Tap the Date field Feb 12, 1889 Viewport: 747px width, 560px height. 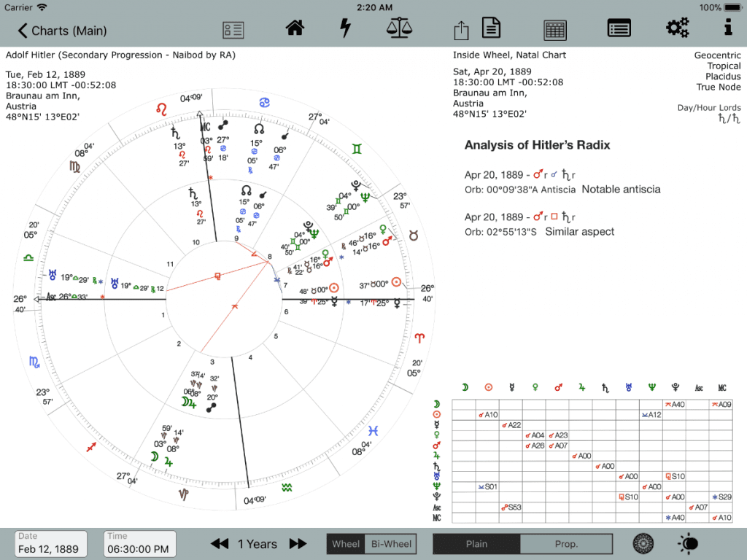click(50, 544)
